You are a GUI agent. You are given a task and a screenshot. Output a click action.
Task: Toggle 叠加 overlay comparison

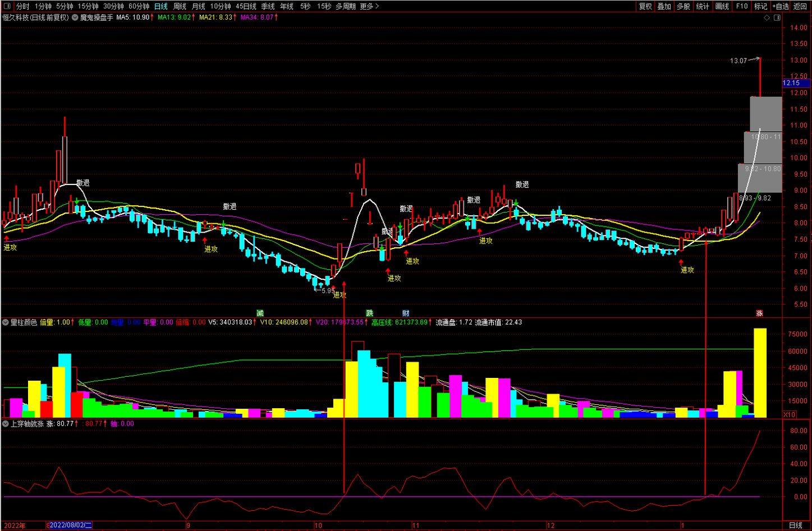[x=664, y=6]
